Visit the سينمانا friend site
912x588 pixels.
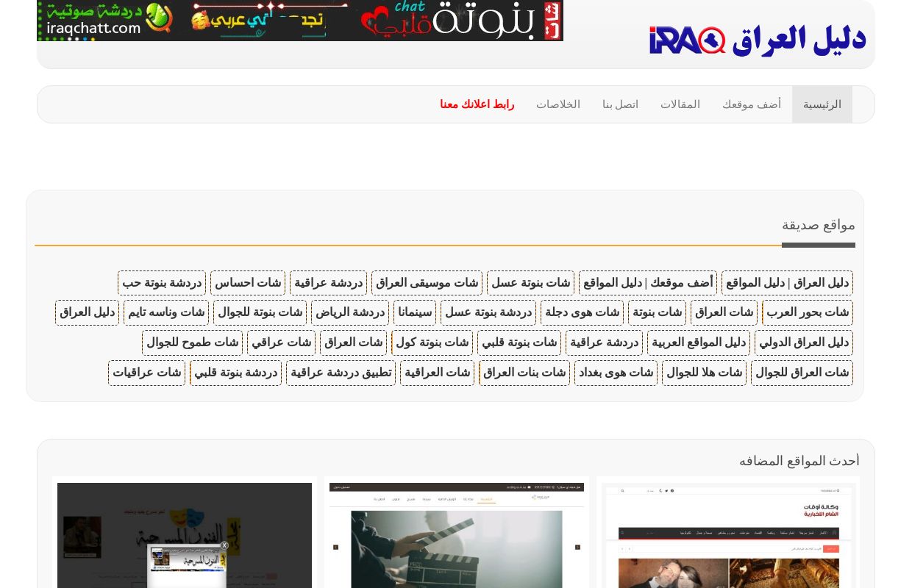point(415,312)
